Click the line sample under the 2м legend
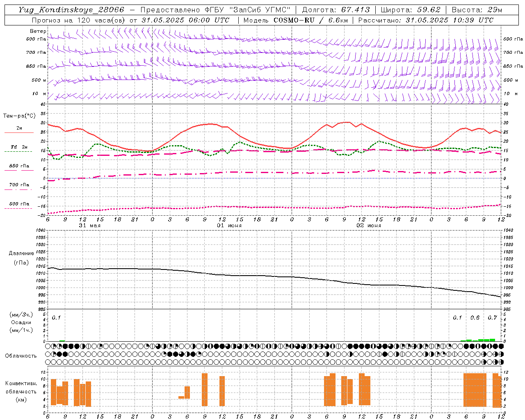The height and width of the screenshot is (420, 525). [x=19, y=133]
